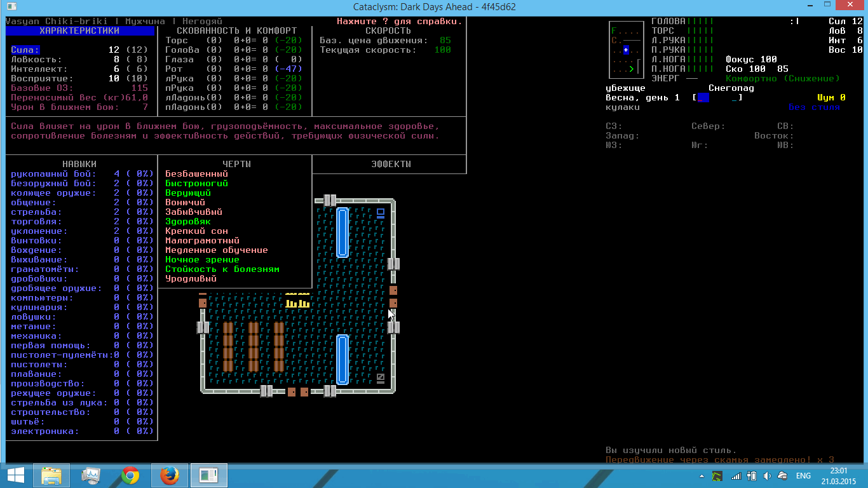Image resolution: width=868 pixels, height=488 pixels.
Task: Click the middle brown bench on the map
Action: pos(254,346)
